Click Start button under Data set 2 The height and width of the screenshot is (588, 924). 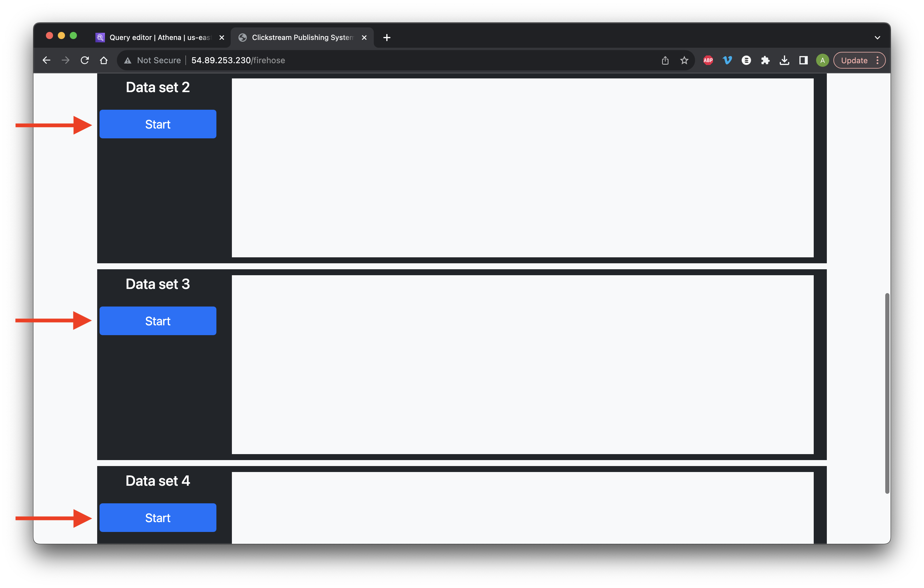158,124
